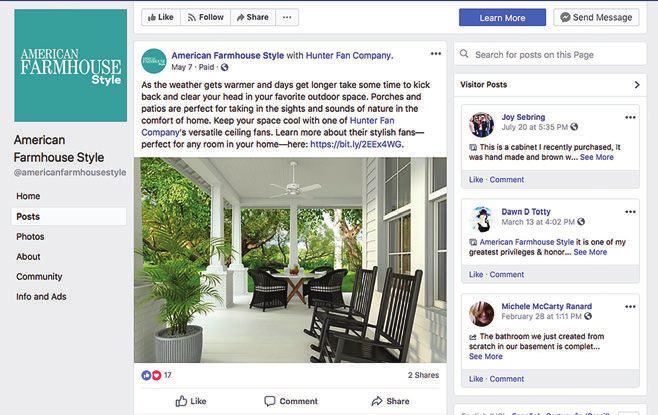
Task: Toggle Follow for the page
Action: (x=205, y=17)
